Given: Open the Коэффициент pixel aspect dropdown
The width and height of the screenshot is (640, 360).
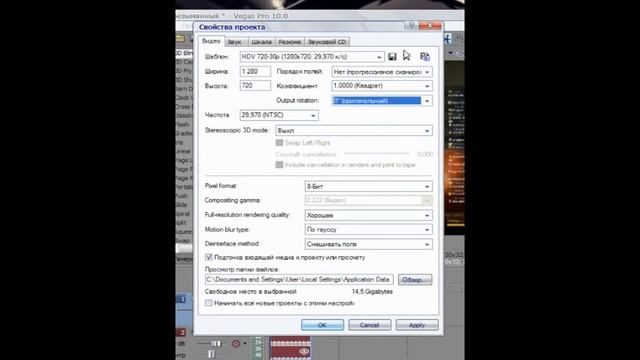Looking at the screenshot, I should click(382, 86).
